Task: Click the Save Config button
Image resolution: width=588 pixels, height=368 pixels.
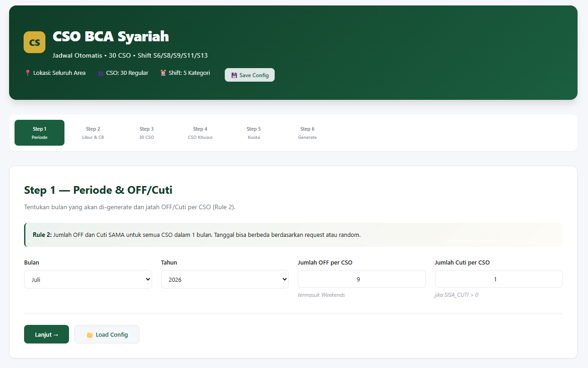Action: pos(250,75)
